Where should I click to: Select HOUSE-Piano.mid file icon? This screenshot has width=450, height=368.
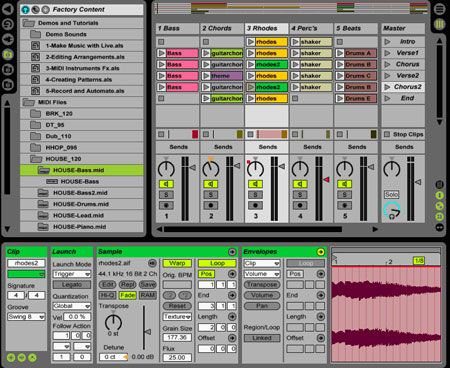43,227
